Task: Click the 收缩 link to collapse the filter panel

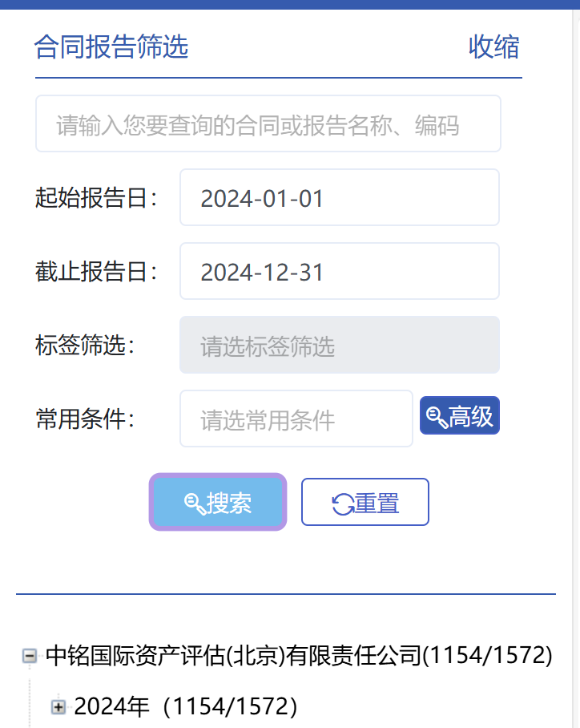Action: [493, 47]
